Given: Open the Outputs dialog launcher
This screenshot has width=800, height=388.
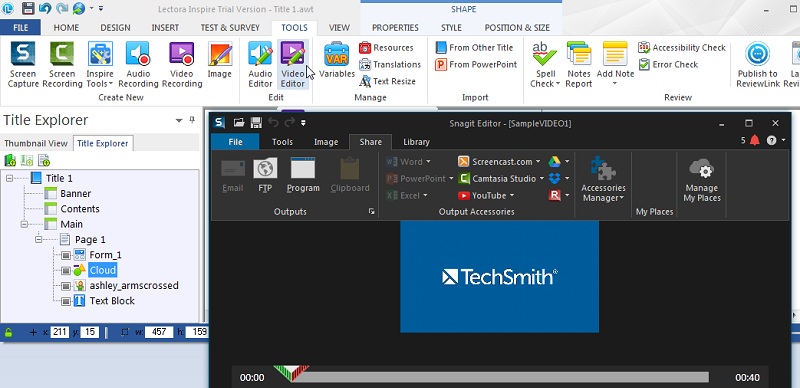Looking at the screenshot, I should pyautogui.click(x=371, y=211).
